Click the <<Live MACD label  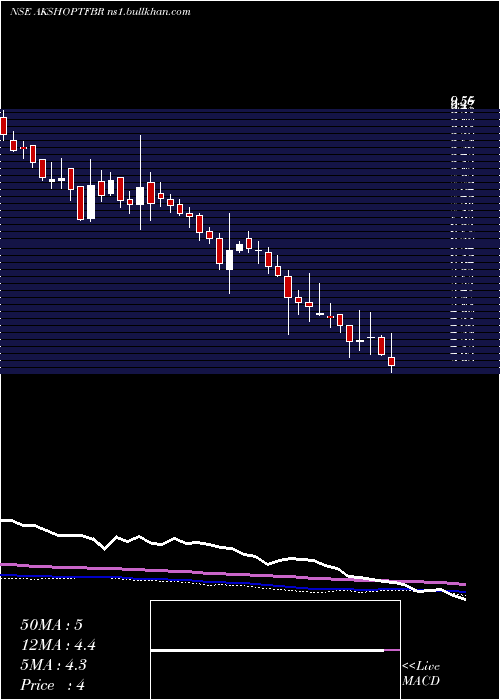coord(421,673)
